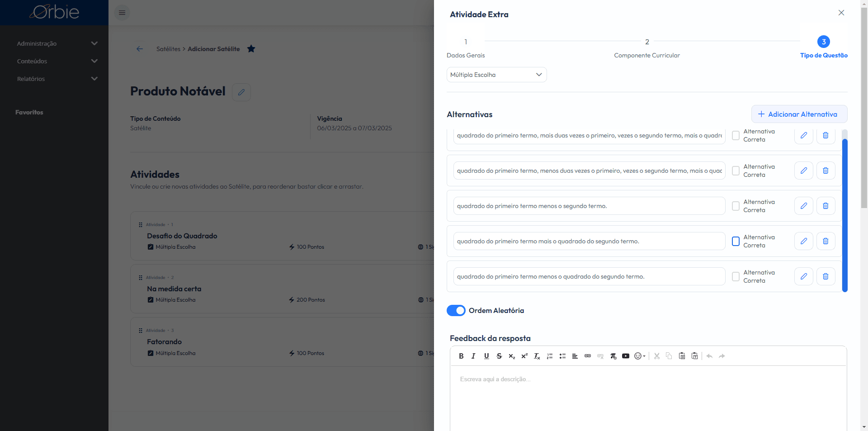Insert numbered list in feedback editor

point(550,356)
